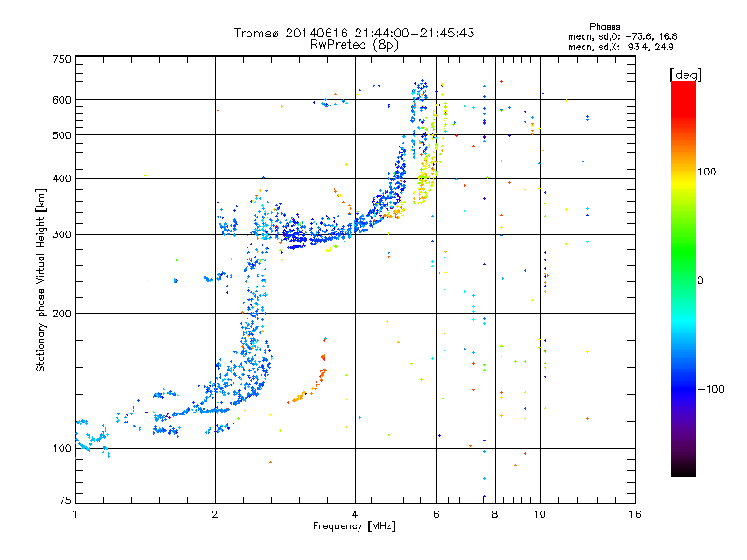Click the x-axis tick label '4'
This screenshot has width=747, height=560.
(x=355, y=514)
